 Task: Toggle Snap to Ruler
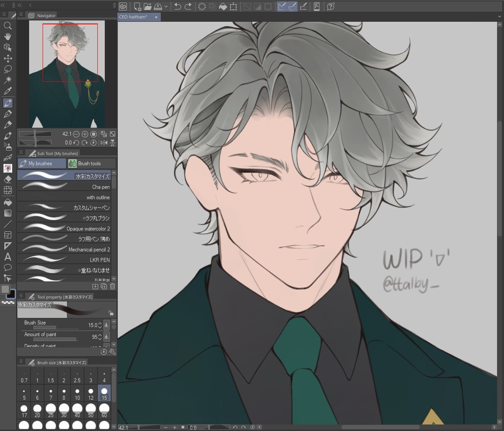pos(282,7)
